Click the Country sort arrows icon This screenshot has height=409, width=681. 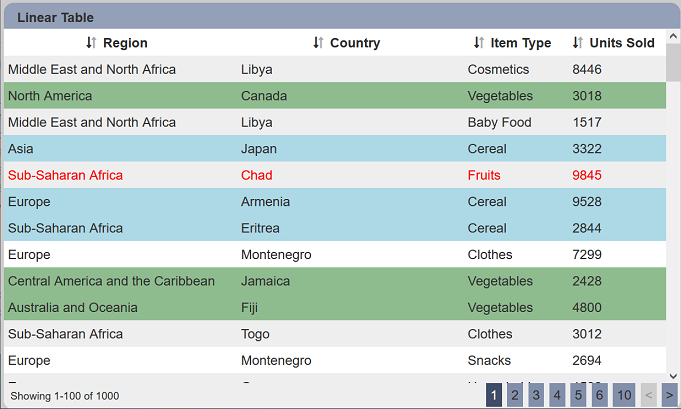[318, 43]
